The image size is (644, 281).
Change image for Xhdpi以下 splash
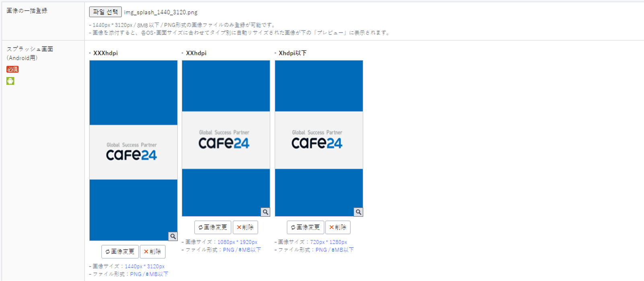pos(305,227)
